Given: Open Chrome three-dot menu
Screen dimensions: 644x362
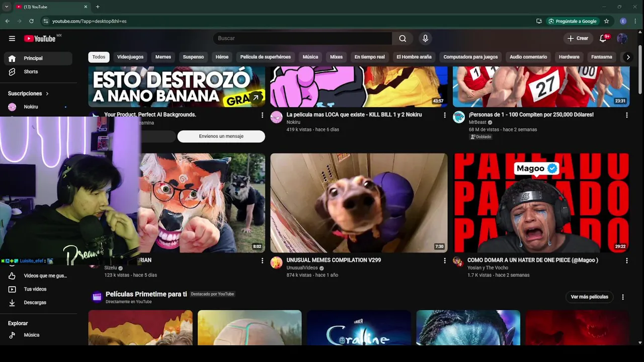Looking at the screenshot, I should coord(635,21).
